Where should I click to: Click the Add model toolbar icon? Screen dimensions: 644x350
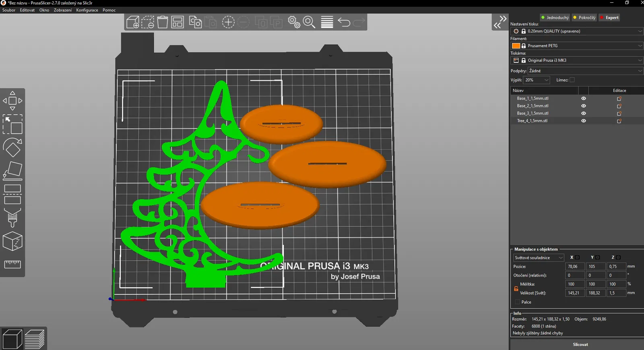point(133,22)
